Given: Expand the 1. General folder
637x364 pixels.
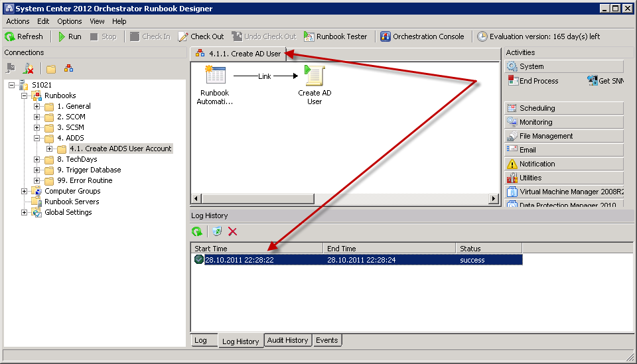Looking at the screenshot, I should point(37,106).
